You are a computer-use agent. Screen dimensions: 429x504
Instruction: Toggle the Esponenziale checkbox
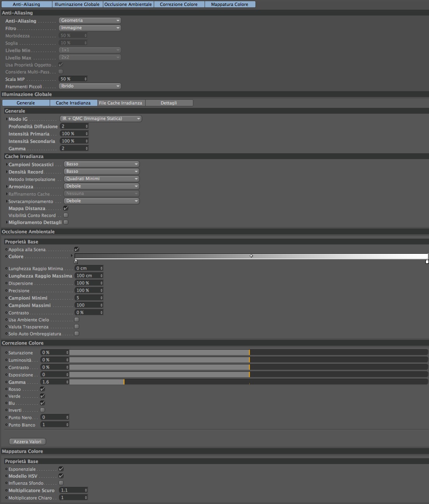point(61,469)
